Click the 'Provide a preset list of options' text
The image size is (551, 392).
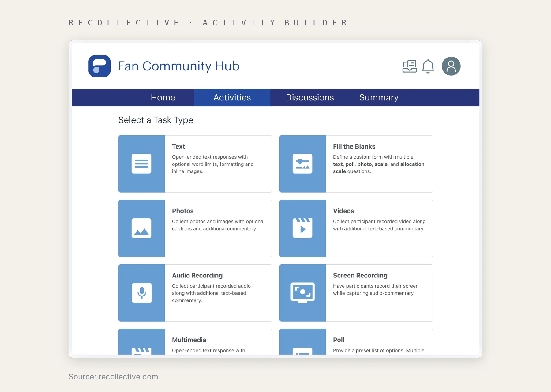click(x=379, y=350)
